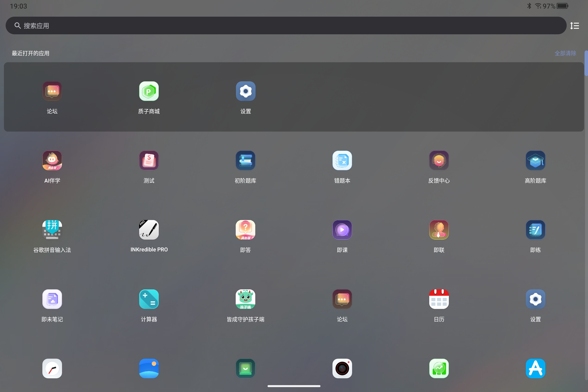
Task: Open 皆成守护孩子端 app
Action: coord(245,299)
